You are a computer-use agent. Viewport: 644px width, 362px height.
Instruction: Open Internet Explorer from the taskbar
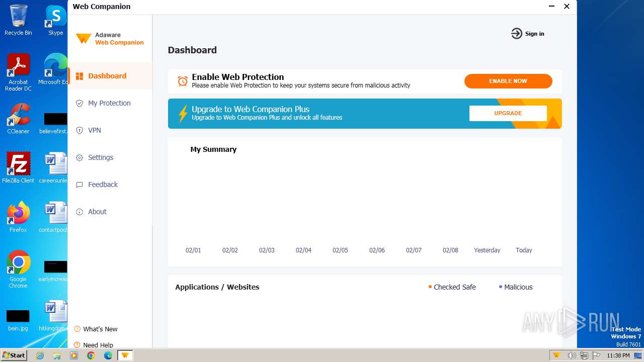[x=40, y=355]
